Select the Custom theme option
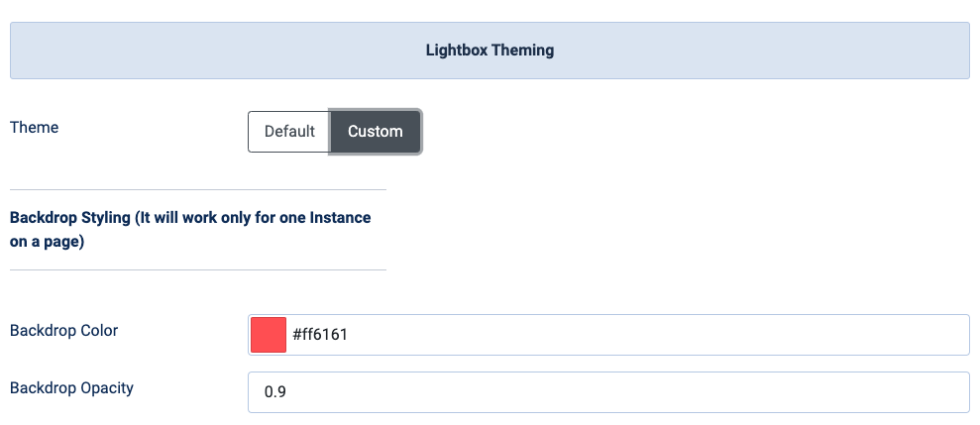This screenshot has width=980, height=425. pyautogui.click(x=375, y=131)
